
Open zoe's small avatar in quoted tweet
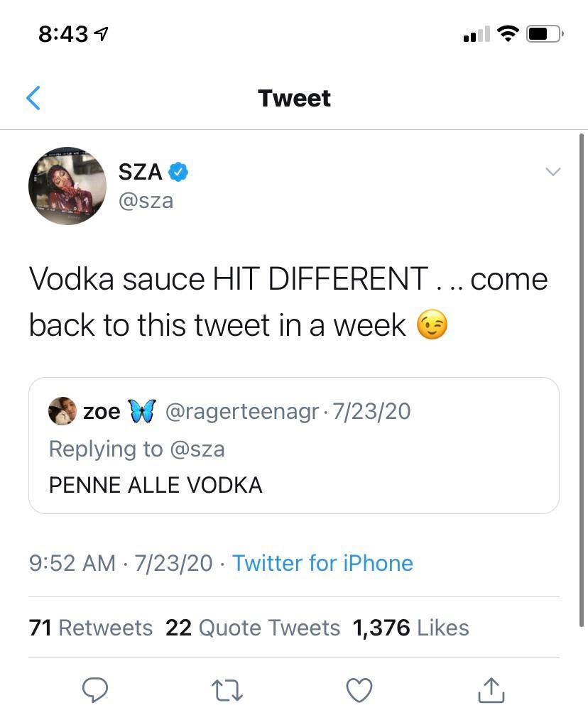click(x=62, y=411)
